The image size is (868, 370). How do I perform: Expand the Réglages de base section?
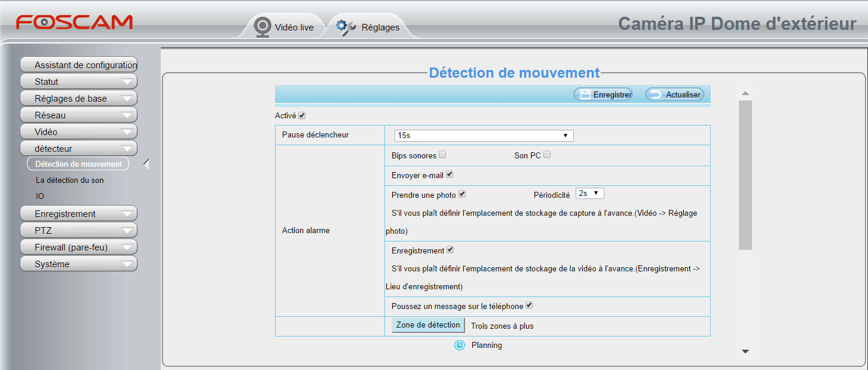79,99
